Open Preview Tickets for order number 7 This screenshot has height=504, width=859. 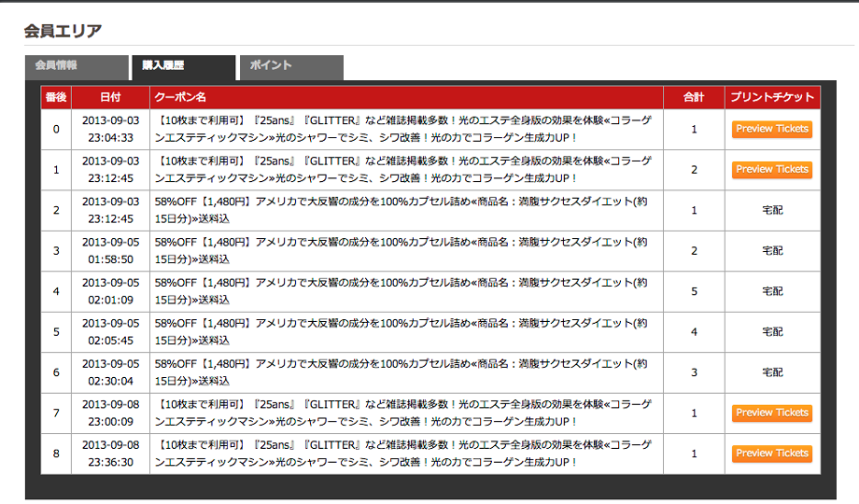coord(771,413)
